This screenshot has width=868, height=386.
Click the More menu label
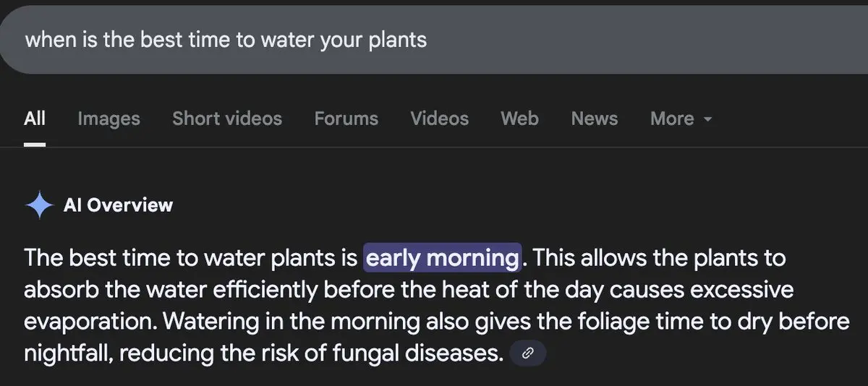[672, 119]
